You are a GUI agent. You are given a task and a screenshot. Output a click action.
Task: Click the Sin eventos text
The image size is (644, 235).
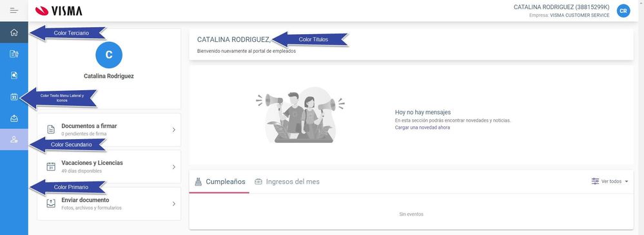[411, 214]
